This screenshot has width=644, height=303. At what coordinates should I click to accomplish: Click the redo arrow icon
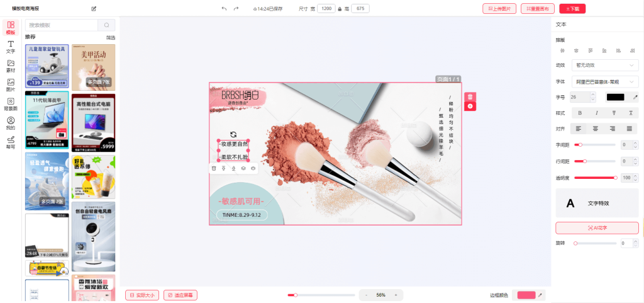[x=236, y=9]
